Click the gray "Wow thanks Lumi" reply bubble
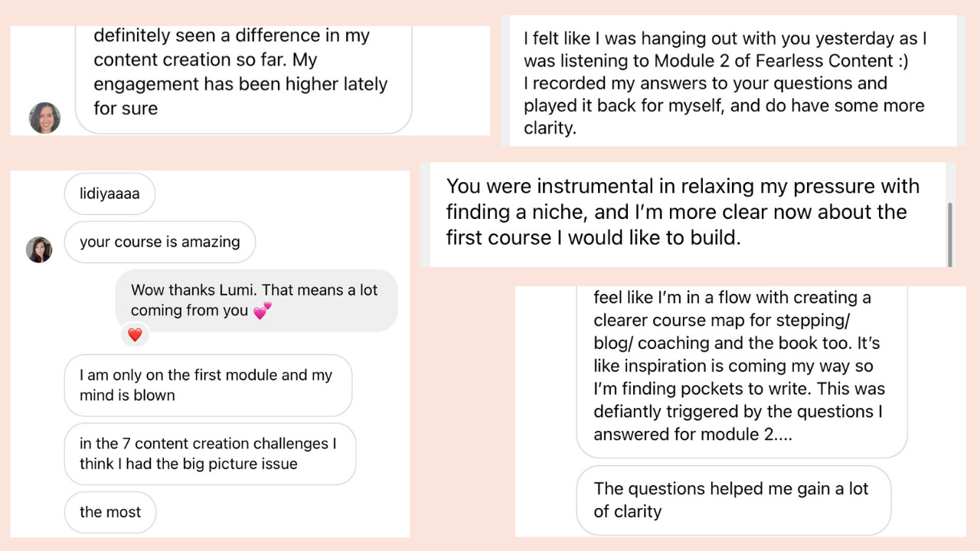The width and height of the screenshot is (980, 551). [x=256, y=300]
